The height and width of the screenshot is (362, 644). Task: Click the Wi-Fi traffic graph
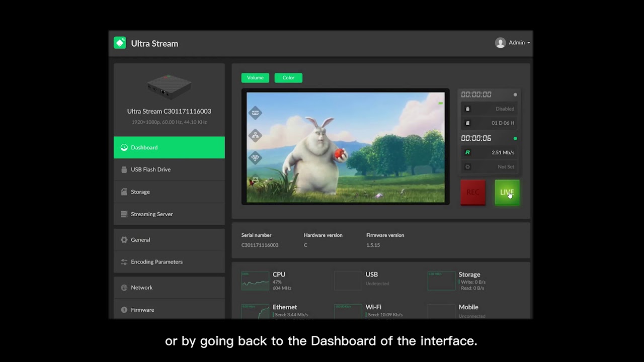[348, 312]
